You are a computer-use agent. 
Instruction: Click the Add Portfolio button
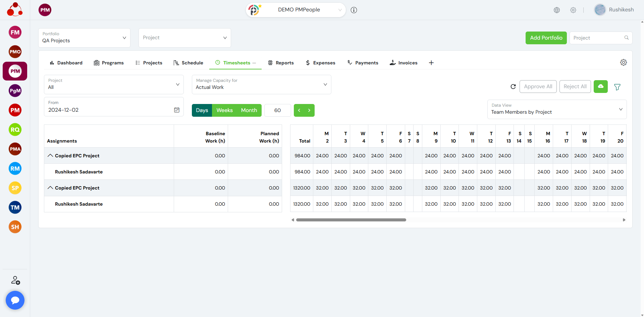pyautogui.click(x=546, y=38)
